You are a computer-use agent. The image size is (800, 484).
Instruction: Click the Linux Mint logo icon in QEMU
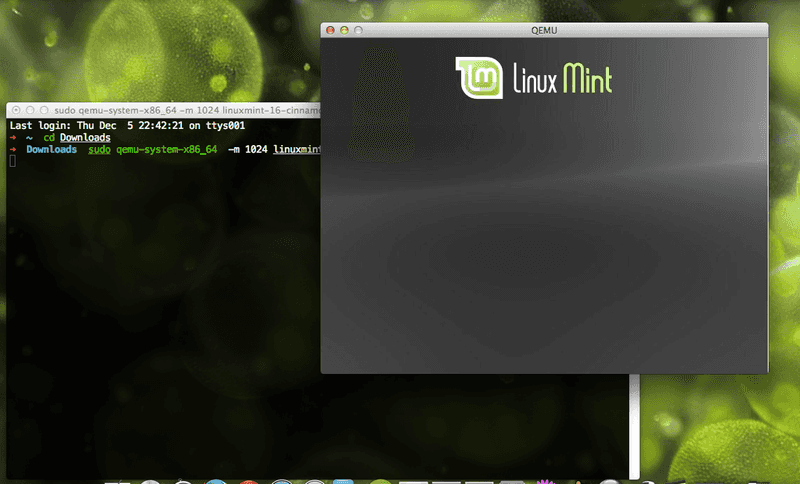pos(479,78)
